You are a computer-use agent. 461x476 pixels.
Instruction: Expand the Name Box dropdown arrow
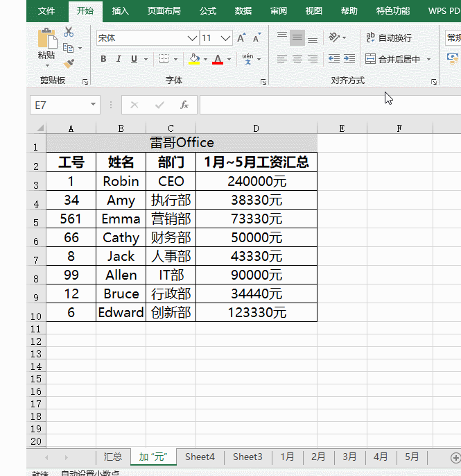coord(93,104)
